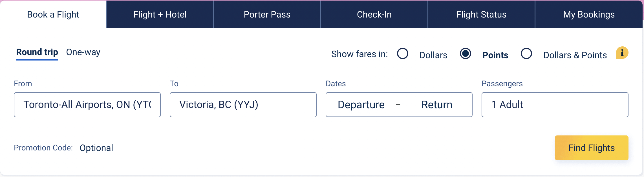Click the Promotion Code input field
644x177 pixels.
(x=130, y=148)
